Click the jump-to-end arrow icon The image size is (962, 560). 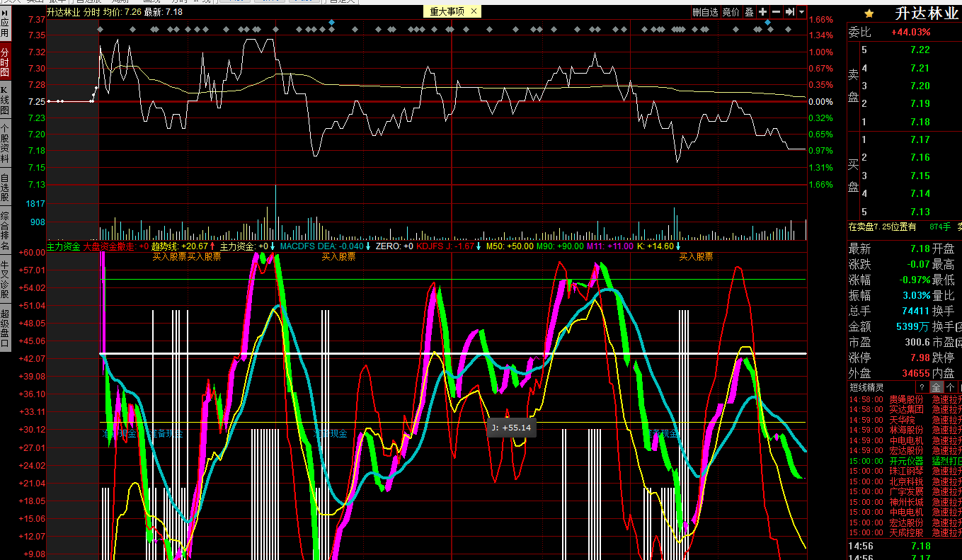(789, 12)
